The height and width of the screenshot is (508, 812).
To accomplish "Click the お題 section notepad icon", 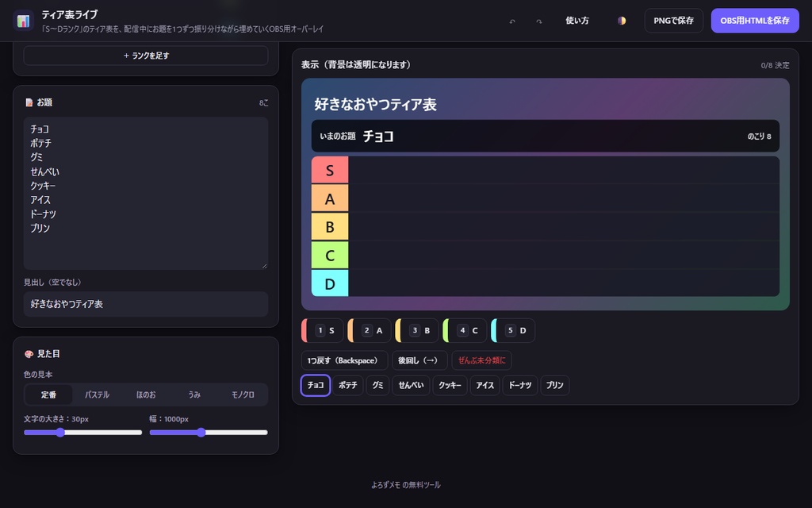I will [x=29, y=102].
